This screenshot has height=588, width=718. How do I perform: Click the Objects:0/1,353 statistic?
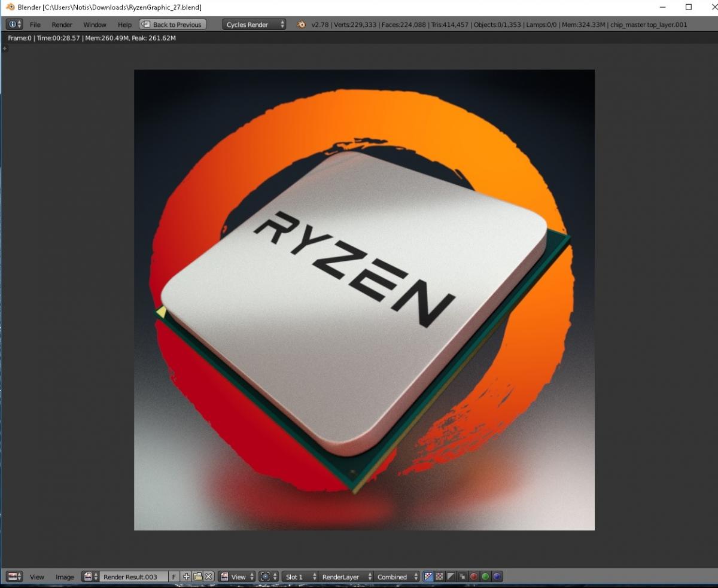(x=498, y=25)
